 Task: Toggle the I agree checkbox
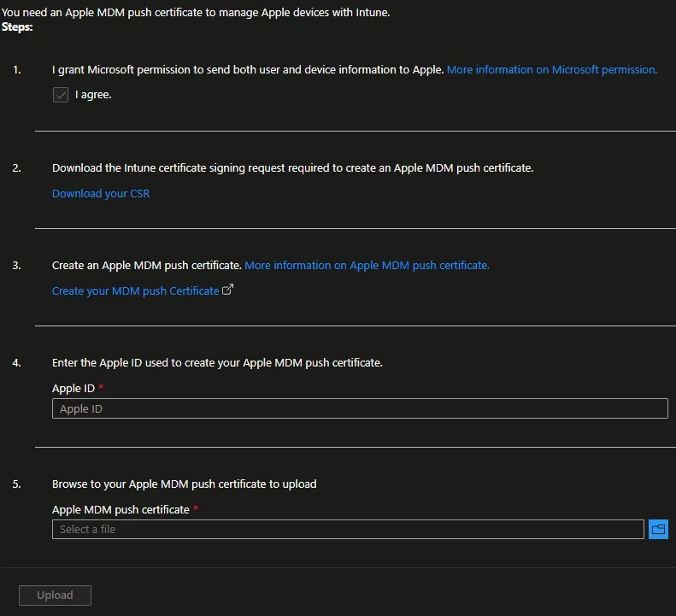pyautogui.click(x=61, y=95)
